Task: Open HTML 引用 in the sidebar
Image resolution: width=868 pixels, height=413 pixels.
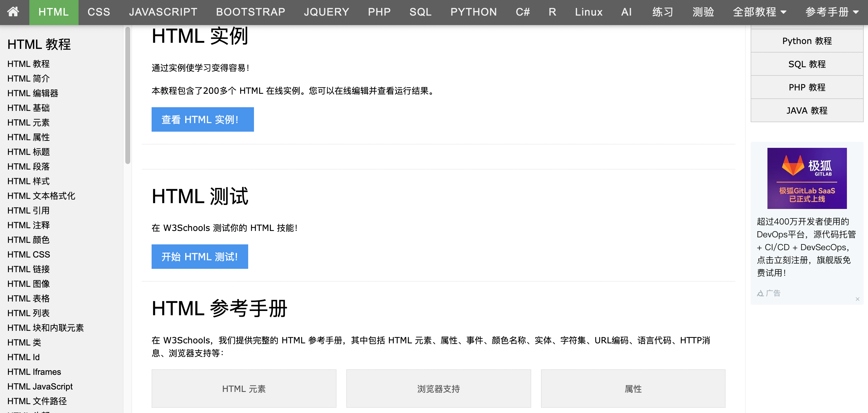Action: (29, 210)
